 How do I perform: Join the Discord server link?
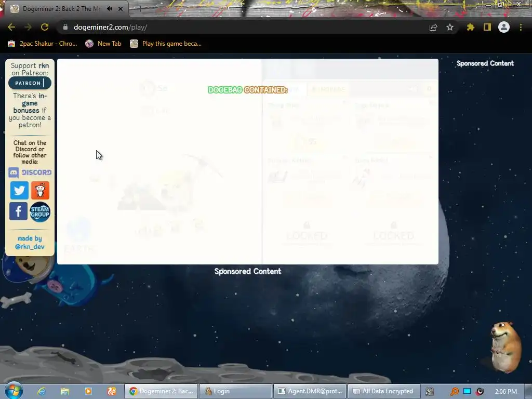[30, 172]
